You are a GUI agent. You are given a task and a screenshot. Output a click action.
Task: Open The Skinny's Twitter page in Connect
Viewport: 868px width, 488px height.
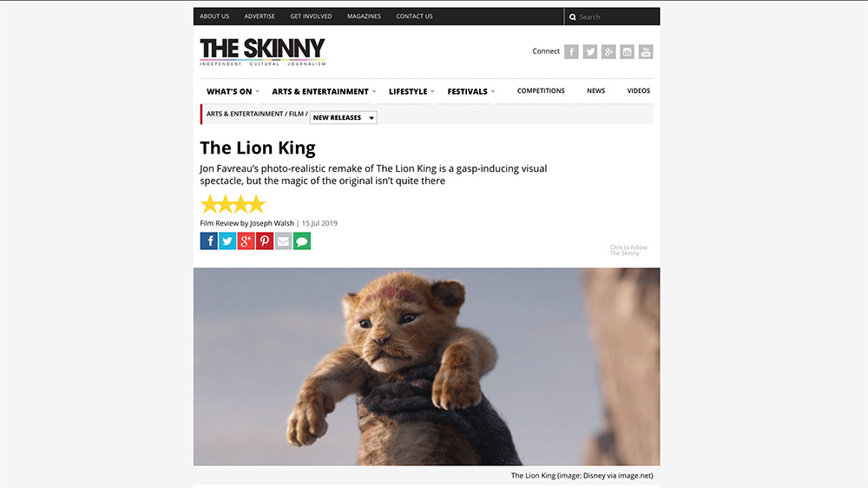tap(590, 52)
